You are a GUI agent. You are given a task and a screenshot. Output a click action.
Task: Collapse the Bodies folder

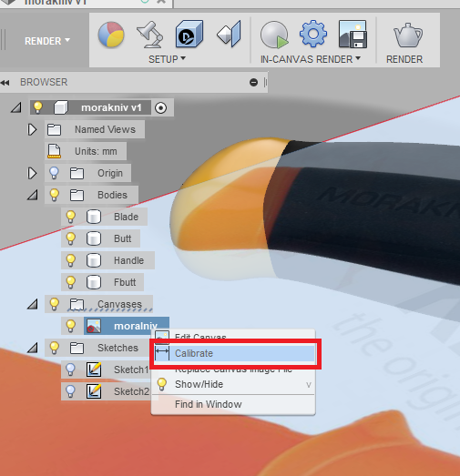(x=33, y=195)
